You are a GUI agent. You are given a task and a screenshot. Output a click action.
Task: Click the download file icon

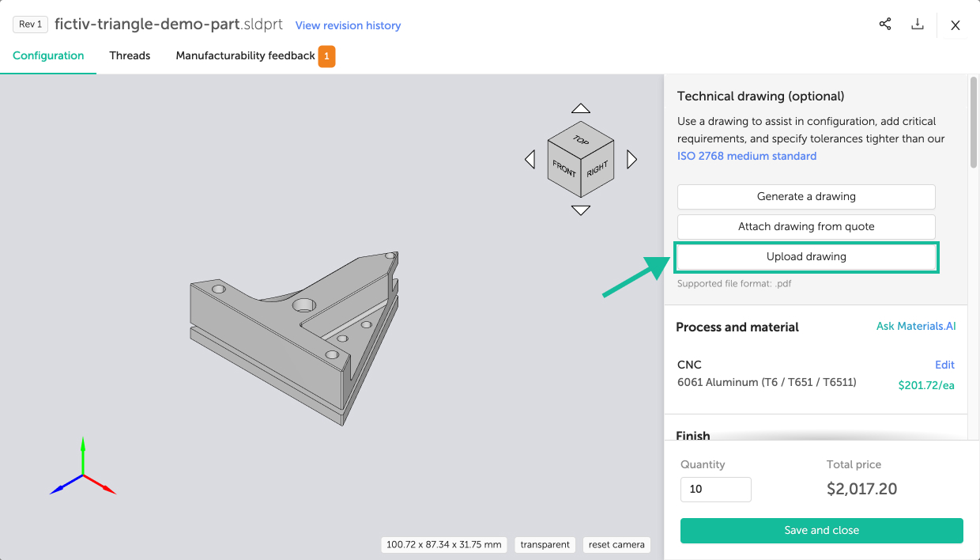point(918,25)
